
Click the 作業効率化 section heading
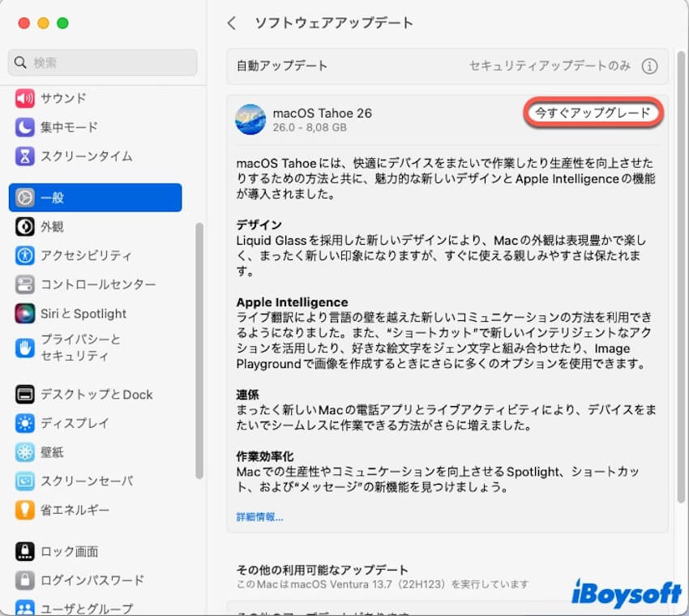[264, 456]
